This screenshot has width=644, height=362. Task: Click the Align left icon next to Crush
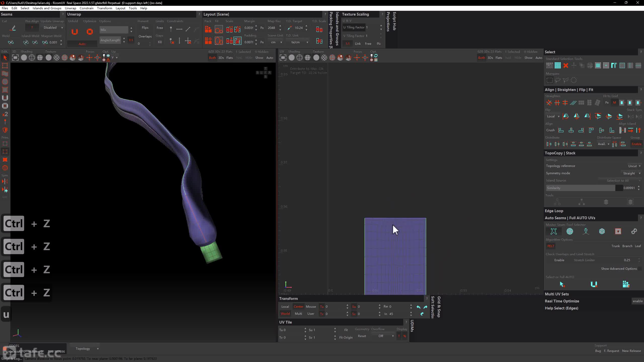561,130
